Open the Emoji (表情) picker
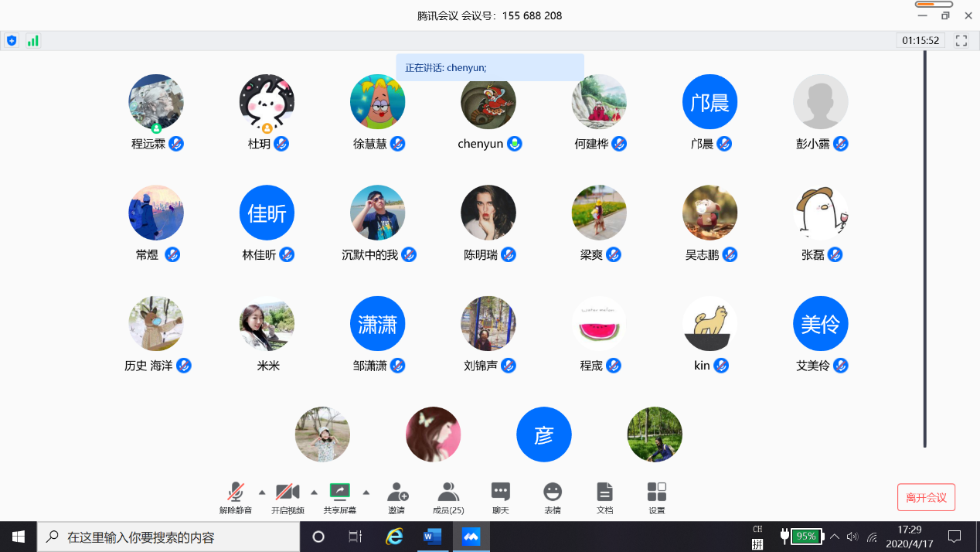 552,496
